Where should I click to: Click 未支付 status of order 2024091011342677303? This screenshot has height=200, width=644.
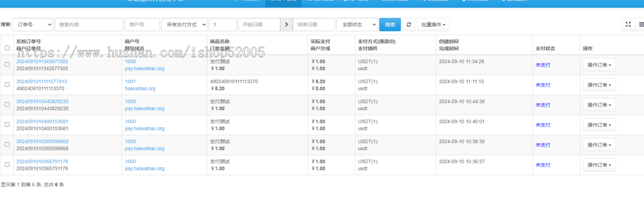543,65
